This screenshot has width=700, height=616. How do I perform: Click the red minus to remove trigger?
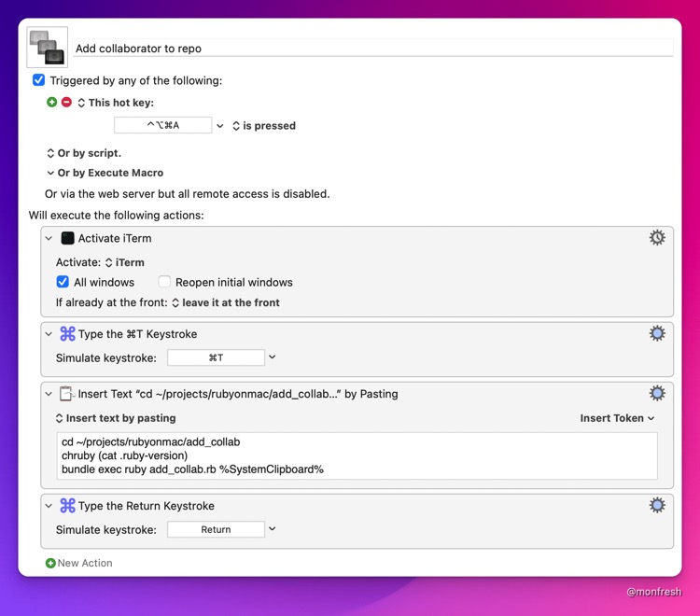click(66, 102)
